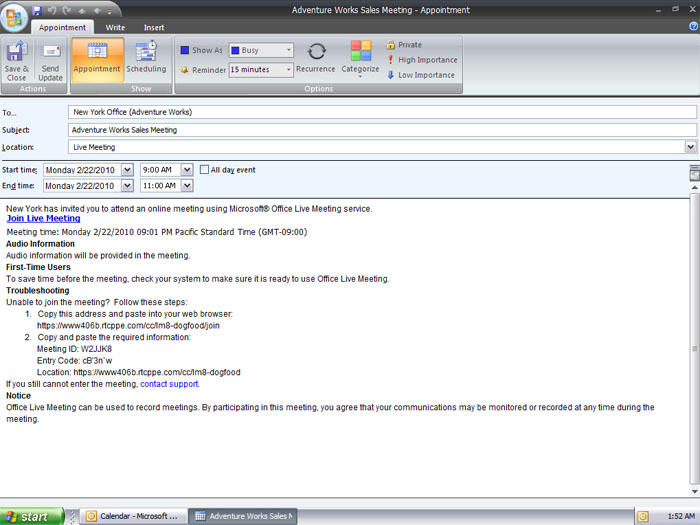Switch to Calendar - Microsoft taskbar window
This screenshot has width=700, height=525.
133,516
